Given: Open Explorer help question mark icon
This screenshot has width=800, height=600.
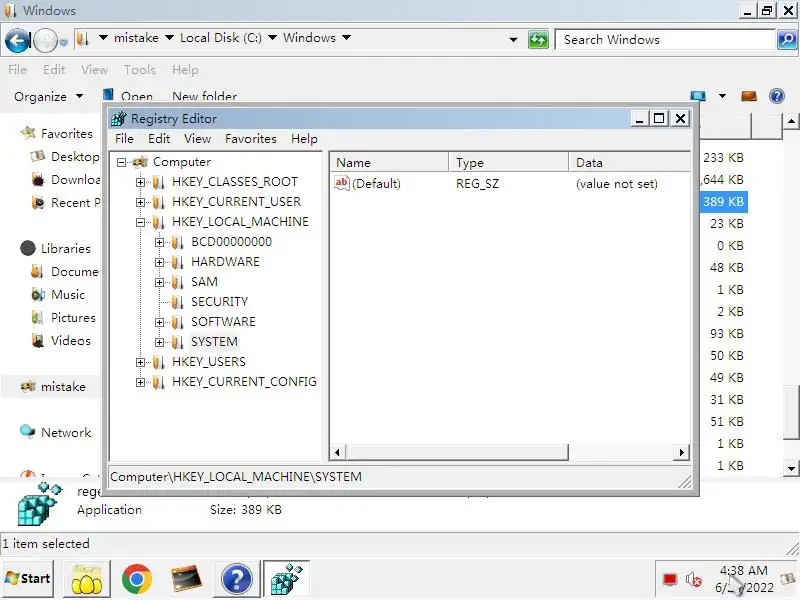Looking at the screenshot, I should [777, 96].
